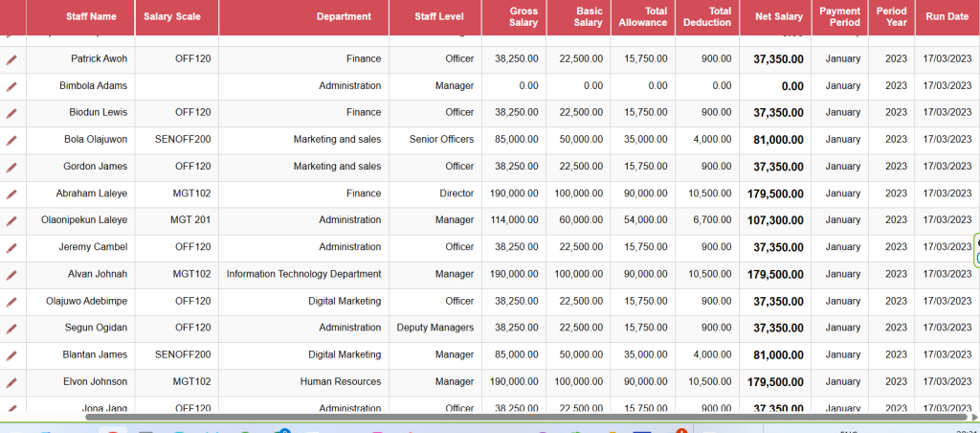Open edit icon for Biodun Lewis row
This screenshot has height=433, width=980.
point(11,113)
